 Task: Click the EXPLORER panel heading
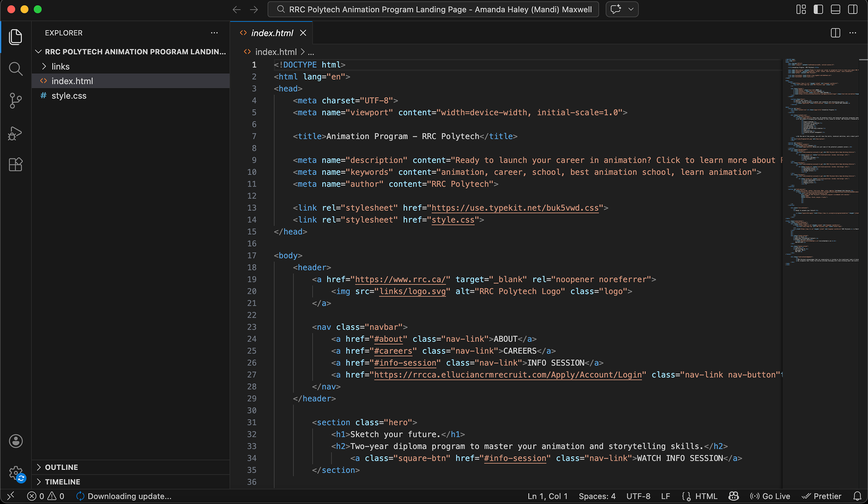[64, 33]
